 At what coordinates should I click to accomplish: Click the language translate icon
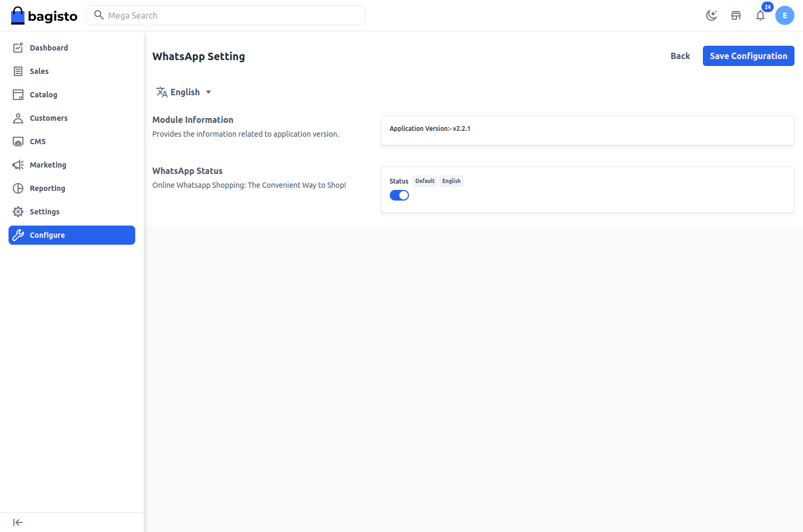coord(162,92)
